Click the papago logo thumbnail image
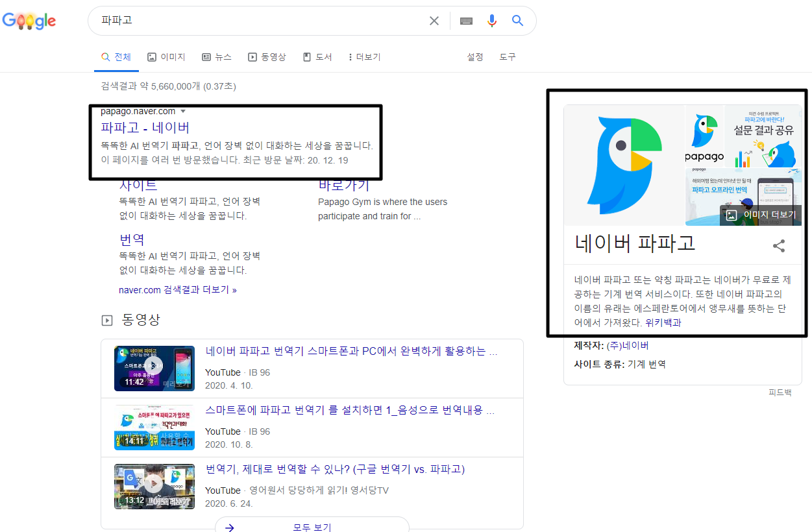The width and height of the screenshot is (812, 532). point(704,136)
